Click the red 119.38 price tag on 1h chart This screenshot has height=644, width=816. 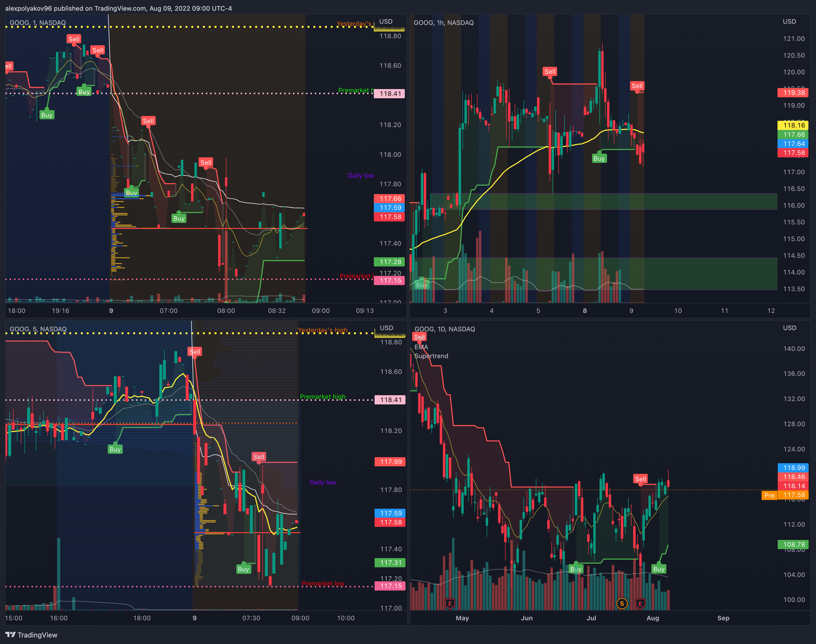point(793,93)
